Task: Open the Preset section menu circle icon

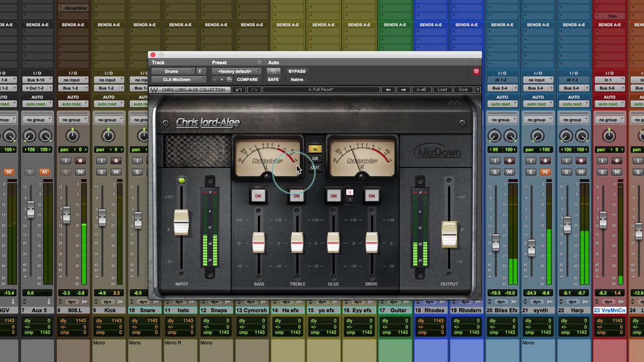Action: [259, 63]
